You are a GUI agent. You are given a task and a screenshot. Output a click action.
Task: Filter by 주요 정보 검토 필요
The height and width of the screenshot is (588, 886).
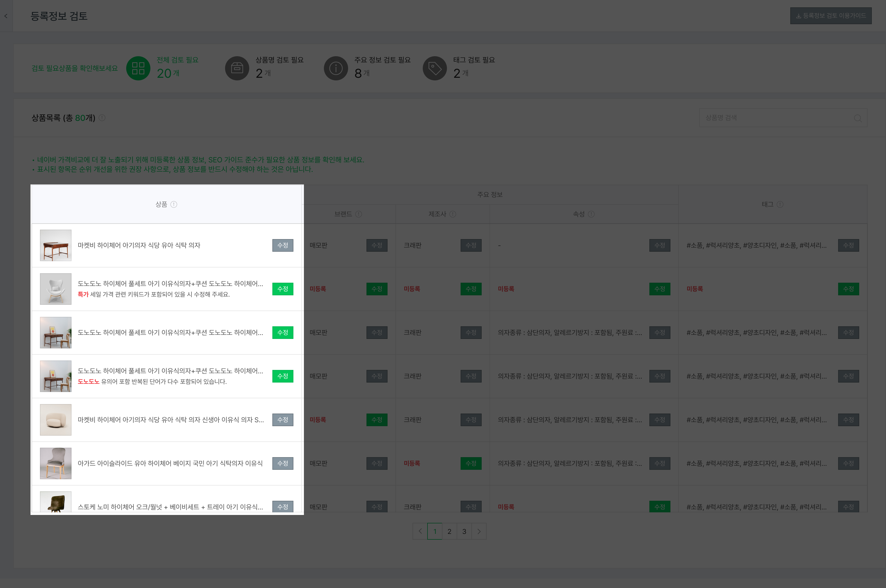point(367,68)
